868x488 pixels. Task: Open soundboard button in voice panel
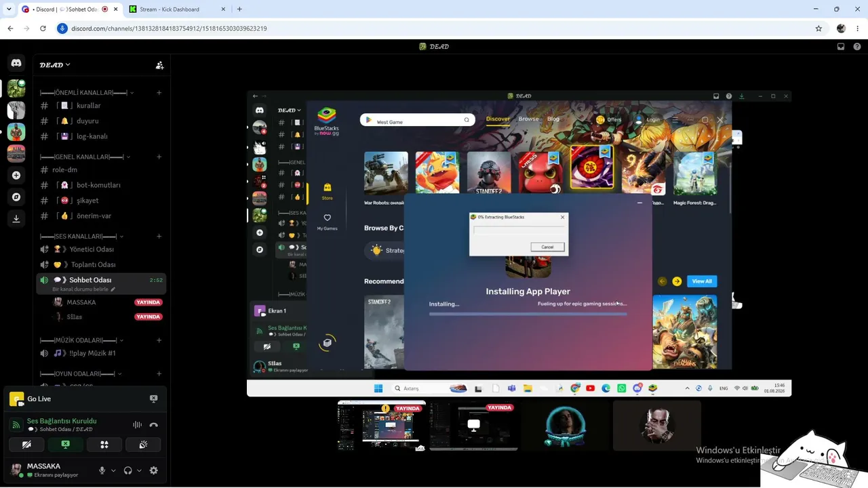143,445
